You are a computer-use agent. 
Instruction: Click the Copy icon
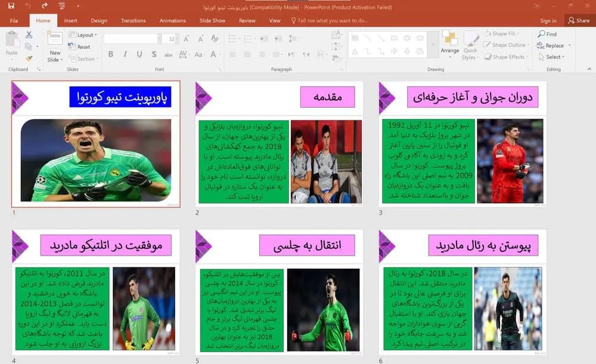[x=29, y=46]
